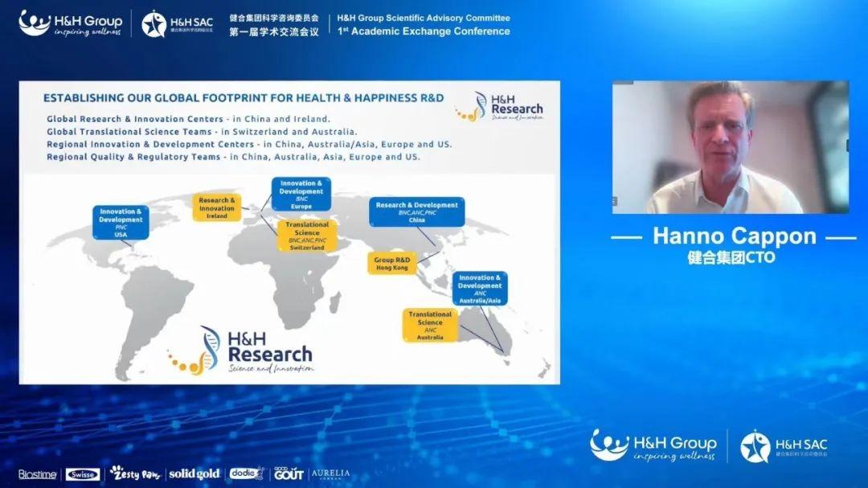The width and height of the screenshot is (868, 488).
Task: Click 'H&H Group Scientific Advisory Committee' header text
Action: click(424, 18)
